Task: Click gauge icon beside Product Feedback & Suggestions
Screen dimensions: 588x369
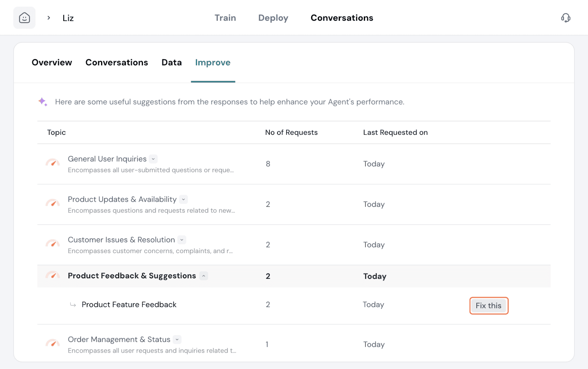Action: pyautogui.click(x=53, y=275)
